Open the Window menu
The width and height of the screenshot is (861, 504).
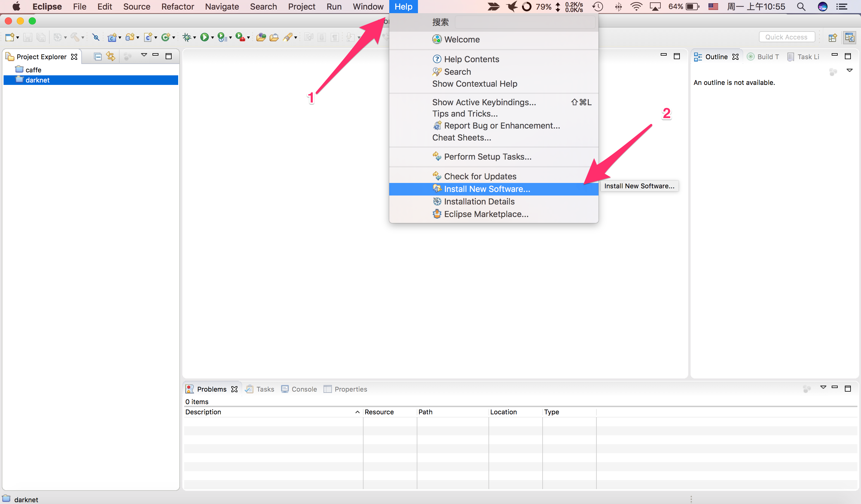[368, 7]
